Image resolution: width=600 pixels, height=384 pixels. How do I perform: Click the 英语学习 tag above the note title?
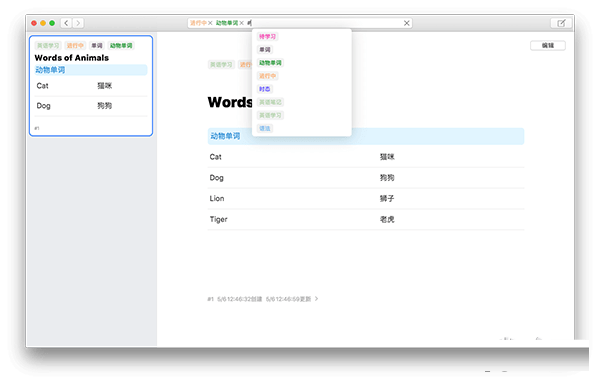click(221, 65)
